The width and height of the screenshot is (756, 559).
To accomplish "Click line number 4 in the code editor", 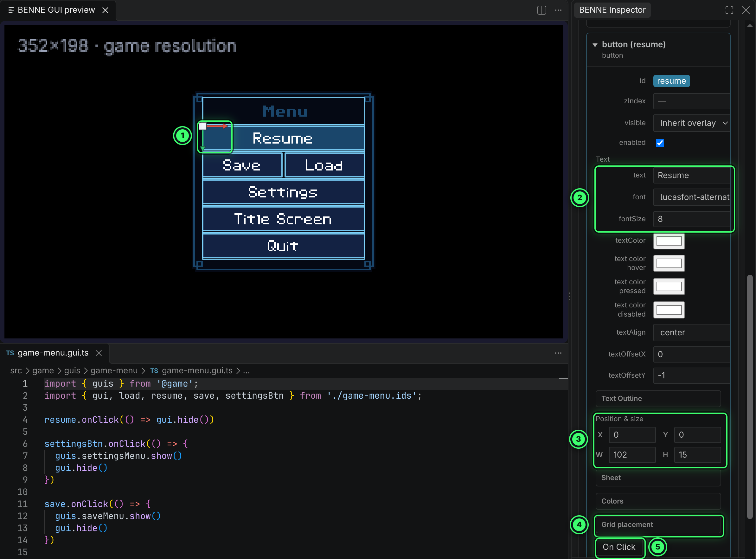I will tap(25, 420).
